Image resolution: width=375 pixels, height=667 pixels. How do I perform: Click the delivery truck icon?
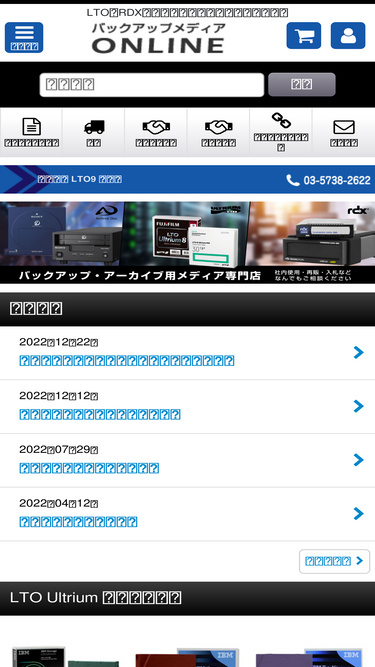tap(94, 127)
